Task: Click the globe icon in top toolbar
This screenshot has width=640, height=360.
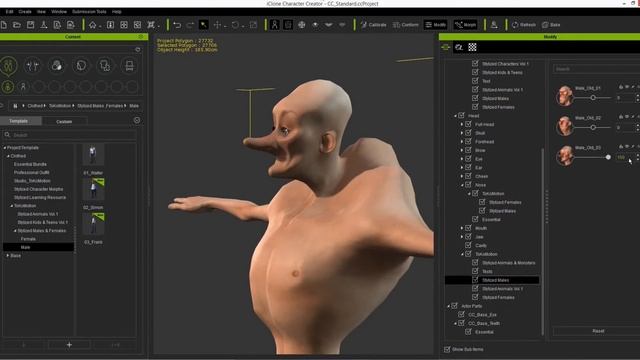Action: click(302, 25)
